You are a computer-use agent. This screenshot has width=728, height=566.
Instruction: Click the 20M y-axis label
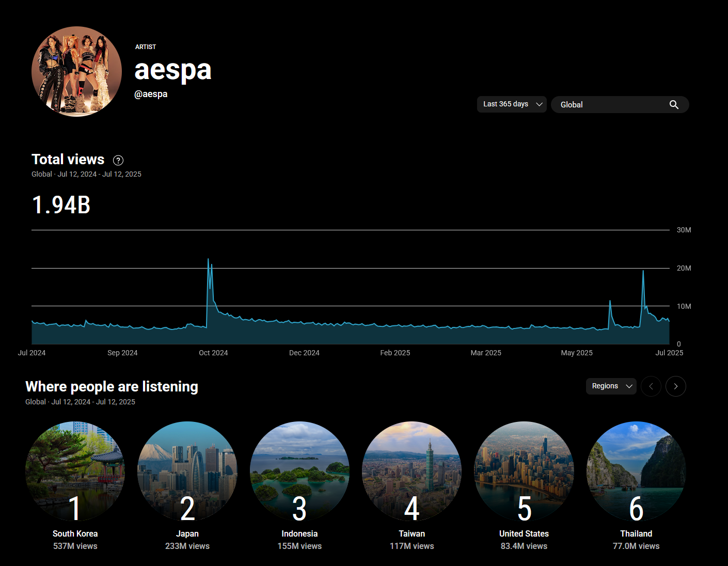[684, 268]
